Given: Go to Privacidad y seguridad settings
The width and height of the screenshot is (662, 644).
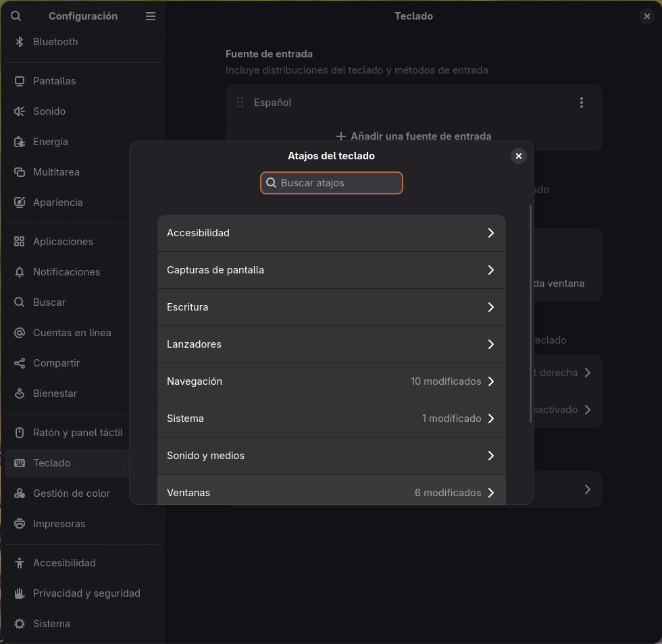Looking at the screenshot, I should 86,593.
